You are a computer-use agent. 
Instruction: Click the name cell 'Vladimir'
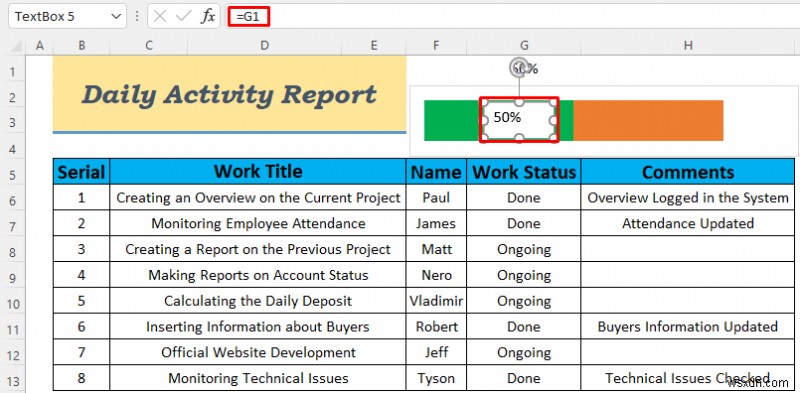[436, 301]
